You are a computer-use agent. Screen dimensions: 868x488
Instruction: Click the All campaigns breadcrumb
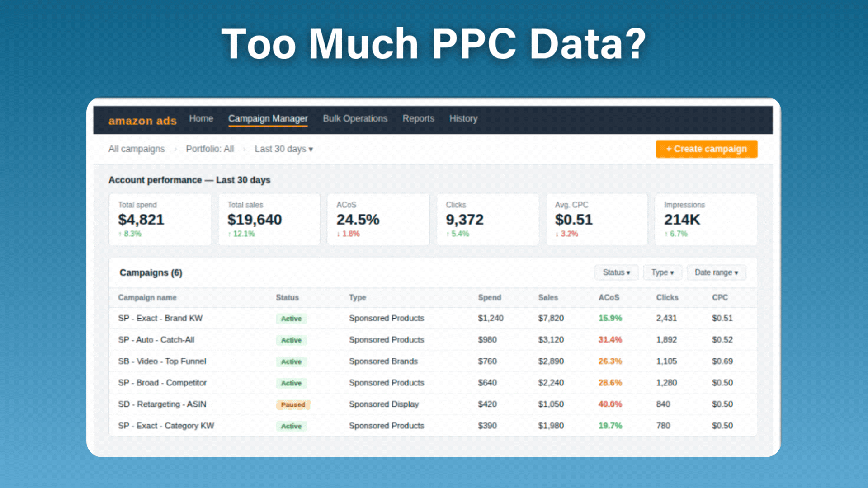[137, 149]
